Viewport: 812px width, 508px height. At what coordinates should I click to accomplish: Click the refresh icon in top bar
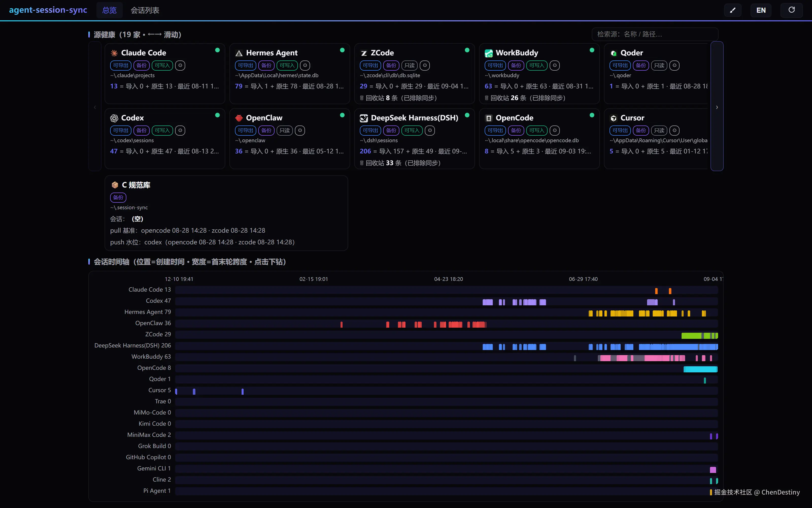click(x=791, y=10)
